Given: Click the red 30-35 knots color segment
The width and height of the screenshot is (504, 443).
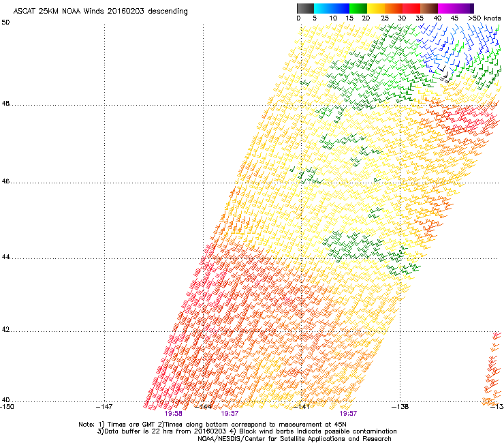Looking at the screenshot, I should click(x=411, y=8).
